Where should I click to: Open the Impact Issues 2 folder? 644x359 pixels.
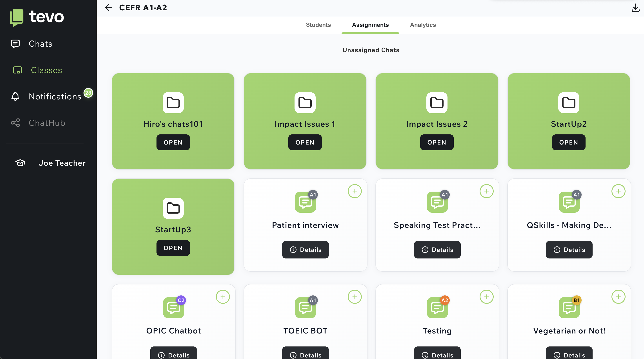coord(437,142)
